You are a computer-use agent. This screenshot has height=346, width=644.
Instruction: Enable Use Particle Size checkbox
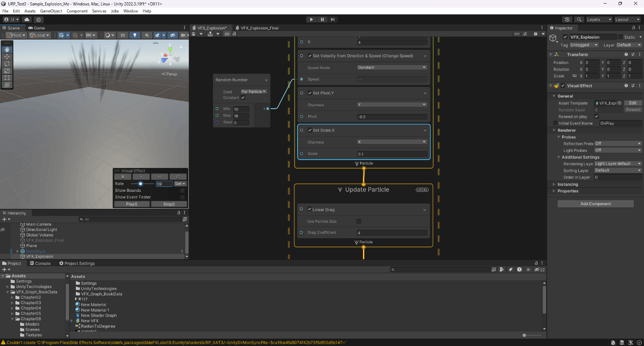tap(359, 221)
